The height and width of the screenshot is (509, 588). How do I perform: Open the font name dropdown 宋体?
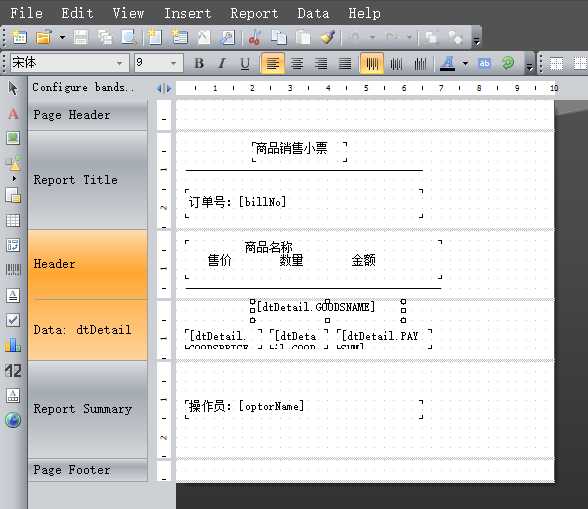click(120, 63)
